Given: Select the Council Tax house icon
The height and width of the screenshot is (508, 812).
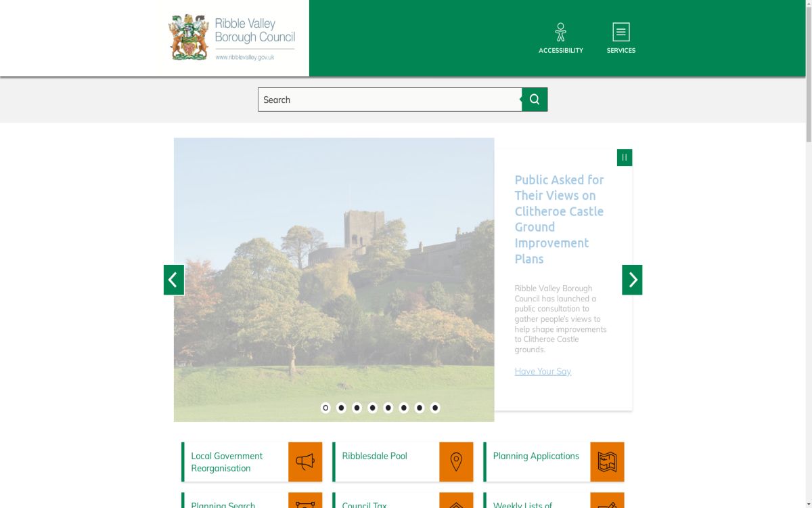Looking at the screenshot, I should [456, 503].
